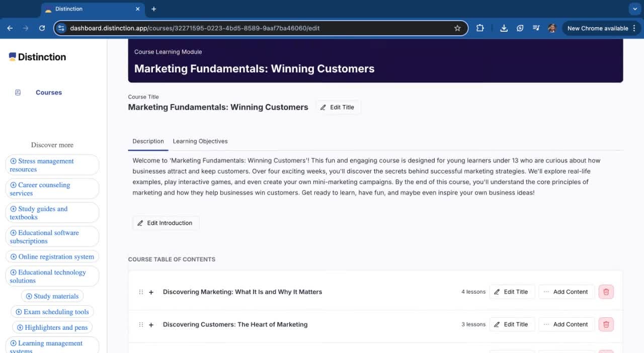Image resolution: width=644 pixels, height=353 pixels.
Task: Click the Distinction logo
Action: coord(38,57)
